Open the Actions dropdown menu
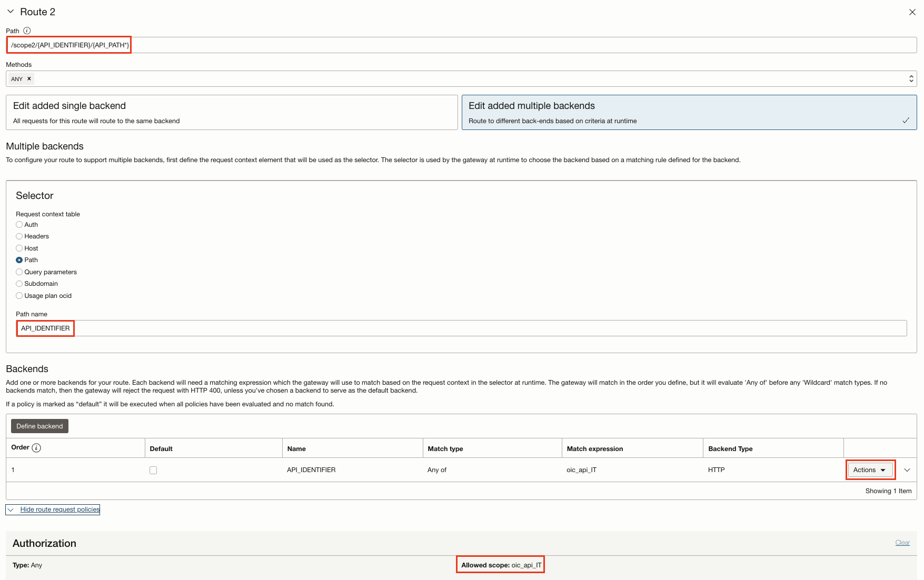This screenshot has width=924, height=580. click(870, 470)
